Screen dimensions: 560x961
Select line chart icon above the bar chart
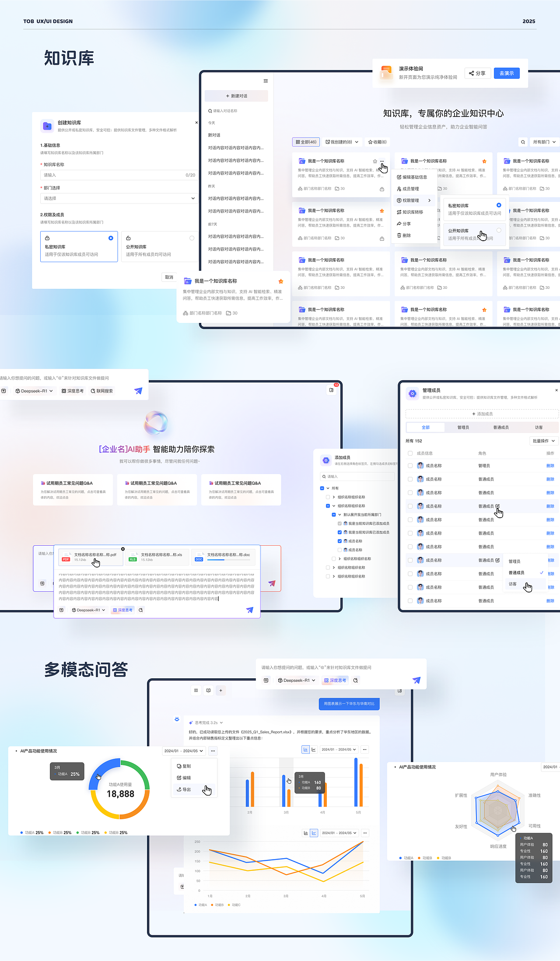(x=314, y=750)
